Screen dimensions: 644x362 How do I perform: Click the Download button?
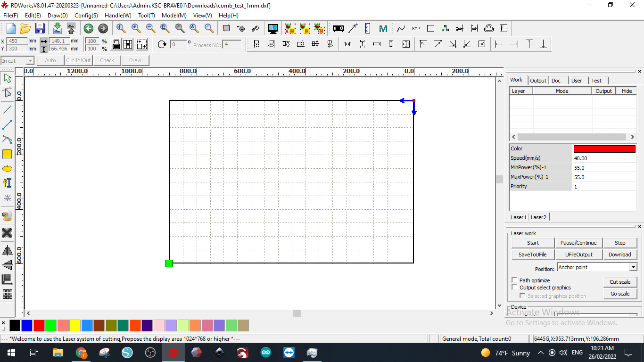point(619,255)
